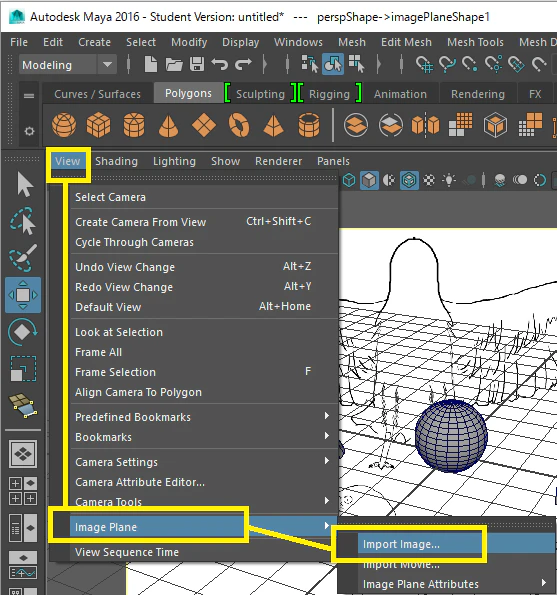
Task: Create a polygon cylinder from the shelf
Action: tap(134, 125)
